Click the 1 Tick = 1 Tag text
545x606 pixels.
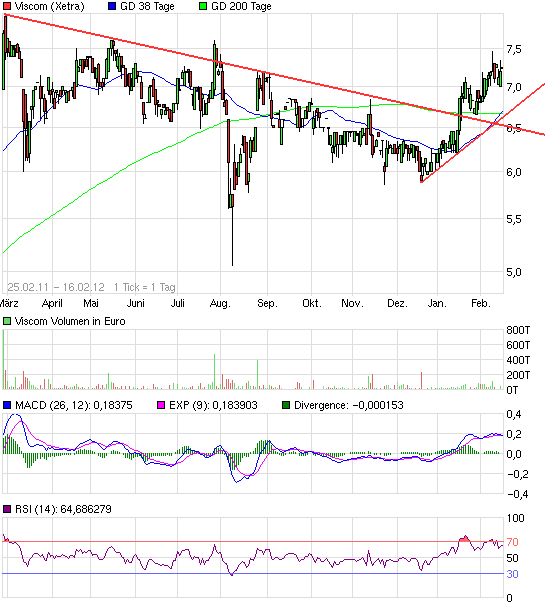click(145, 287)
